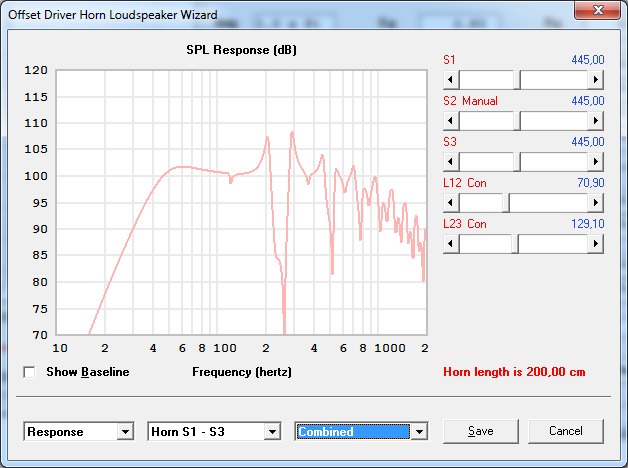
Task: Click the S2 Manual slider right arrow
Action: tap(596, 121)
